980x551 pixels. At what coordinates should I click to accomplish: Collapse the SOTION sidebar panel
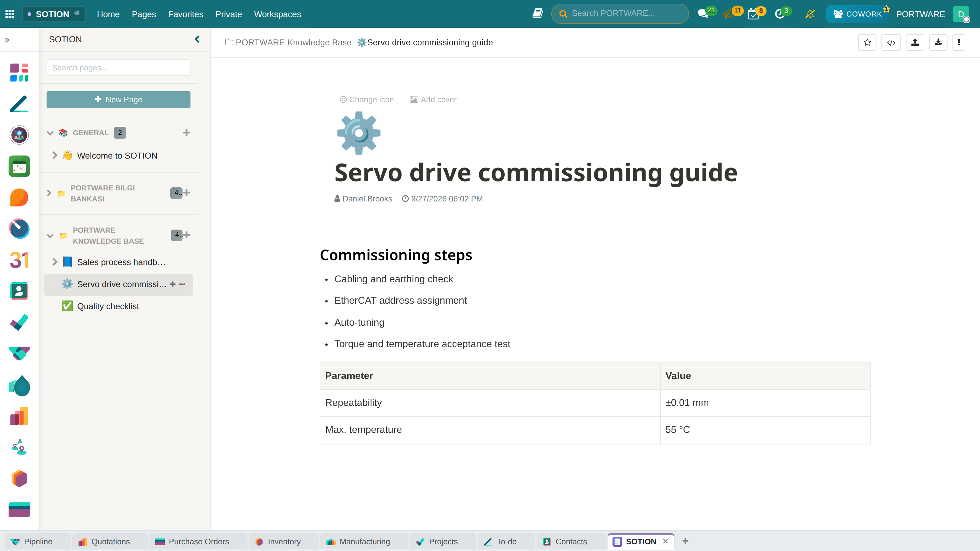[197, 39]
